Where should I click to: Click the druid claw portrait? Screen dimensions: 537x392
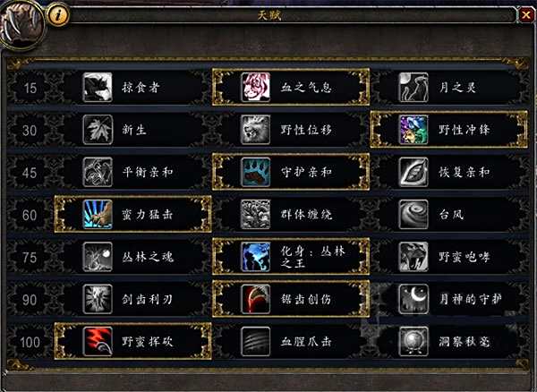(x=21, y=24)
